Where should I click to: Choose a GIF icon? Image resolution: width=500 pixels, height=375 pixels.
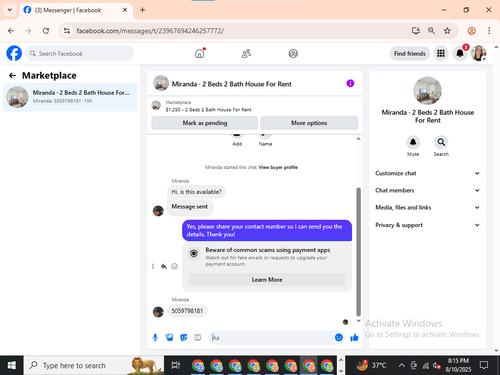(x=198, y=338)
